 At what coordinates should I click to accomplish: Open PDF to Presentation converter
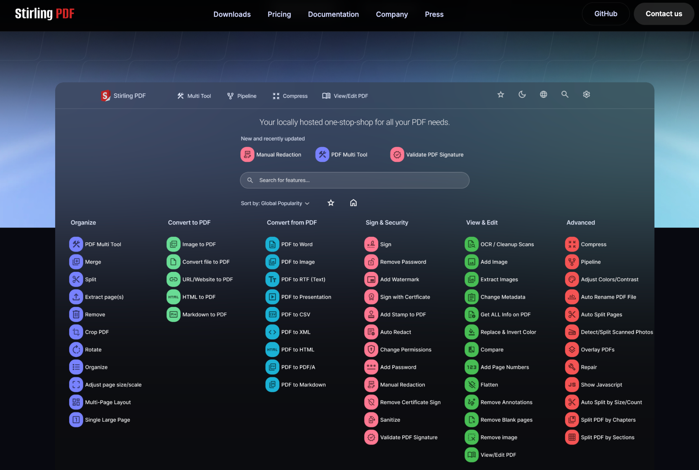point(299,297)
